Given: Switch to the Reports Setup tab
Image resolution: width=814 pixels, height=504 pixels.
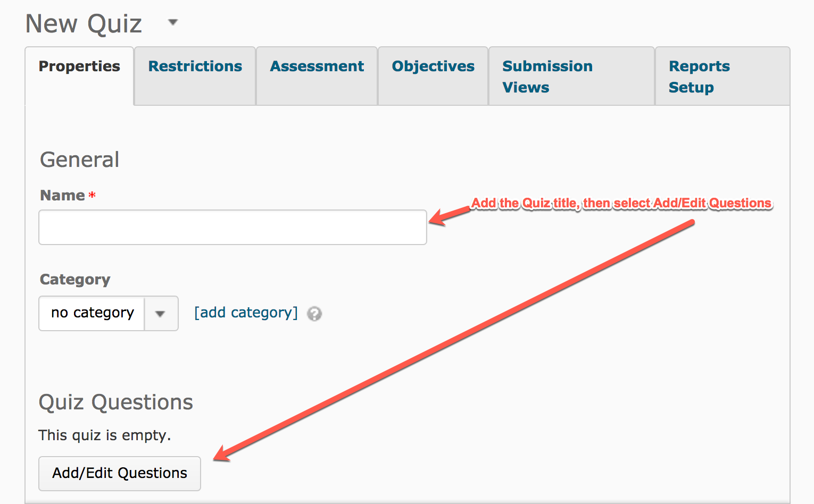Looking at the screenshot, I should (699, 77).
